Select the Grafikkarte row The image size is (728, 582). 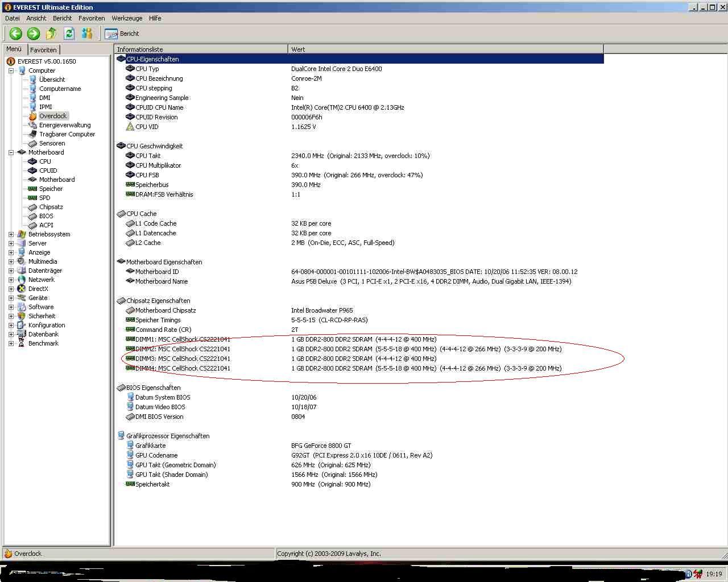[359, 446]
